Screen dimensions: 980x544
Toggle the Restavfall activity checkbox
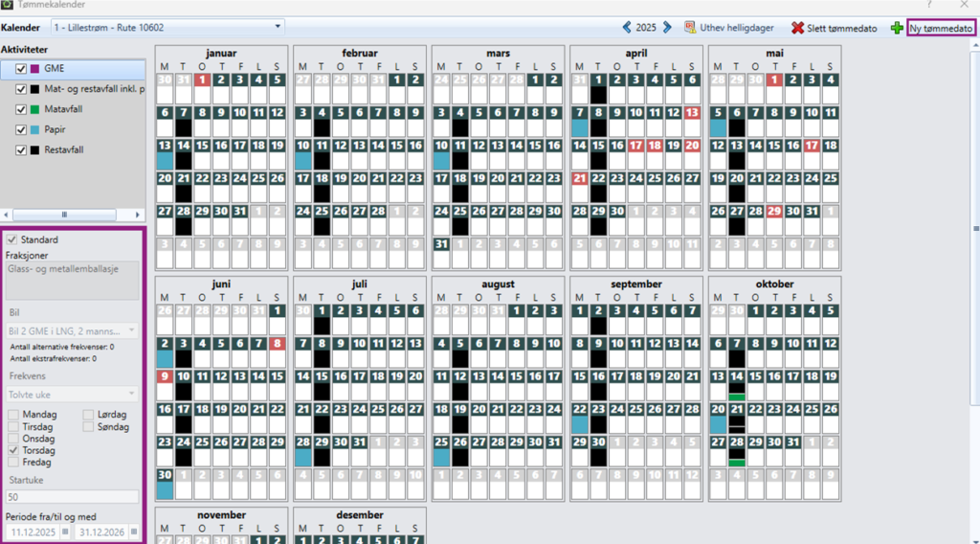click(21, 150)
